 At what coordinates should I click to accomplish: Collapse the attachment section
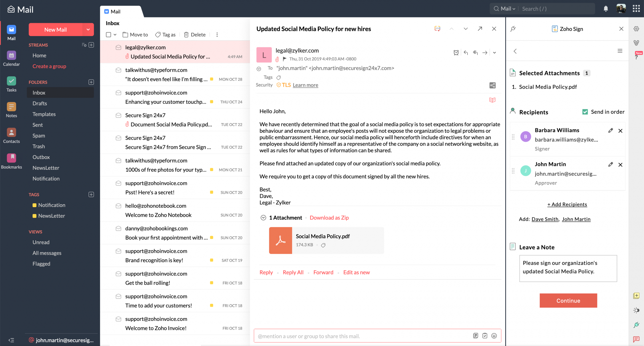[263, 218]
